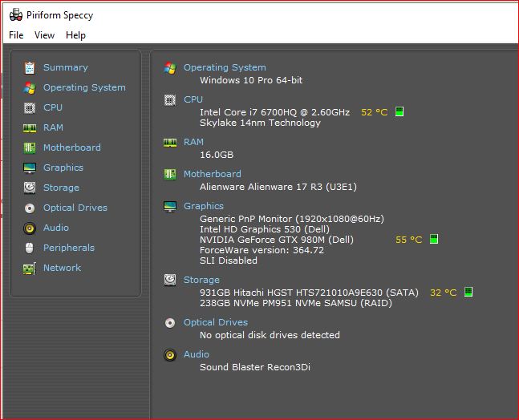
Task: Click the CPU chip icon in sidebar
Action: coord(30,108)
